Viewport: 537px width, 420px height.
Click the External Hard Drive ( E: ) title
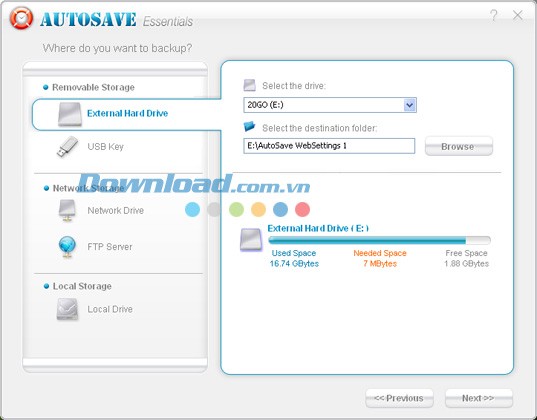point(318,228)
